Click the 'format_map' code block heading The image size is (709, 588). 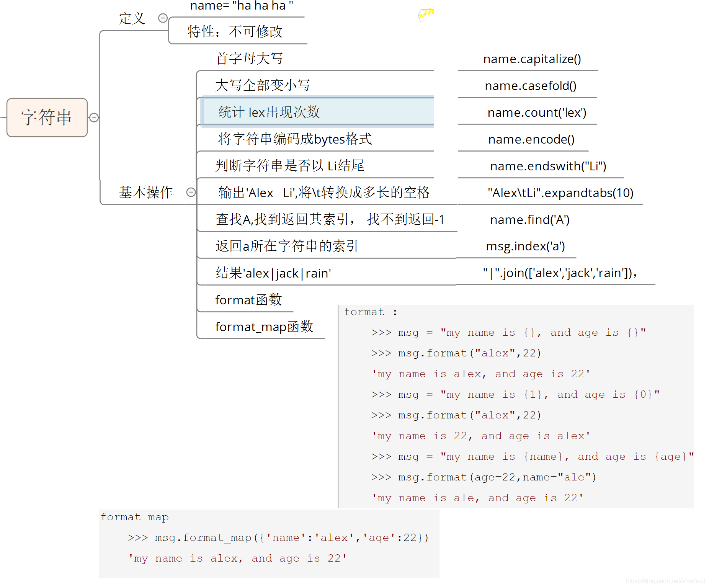coord(134,517)
